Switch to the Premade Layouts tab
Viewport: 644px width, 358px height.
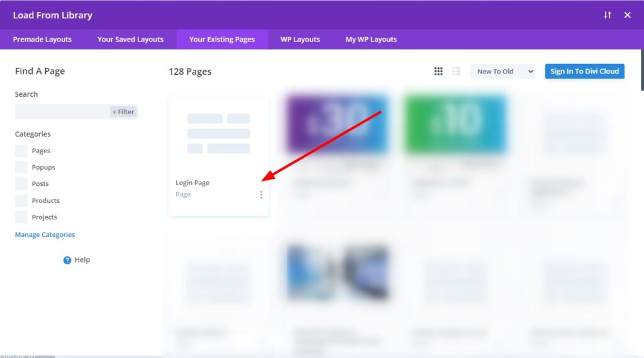click(x=42, y=40)
